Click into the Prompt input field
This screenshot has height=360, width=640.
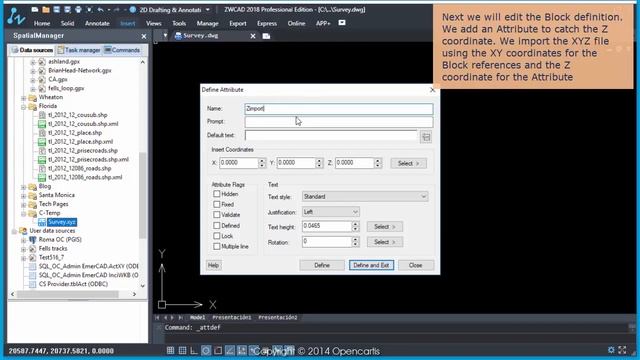(339, 122)
